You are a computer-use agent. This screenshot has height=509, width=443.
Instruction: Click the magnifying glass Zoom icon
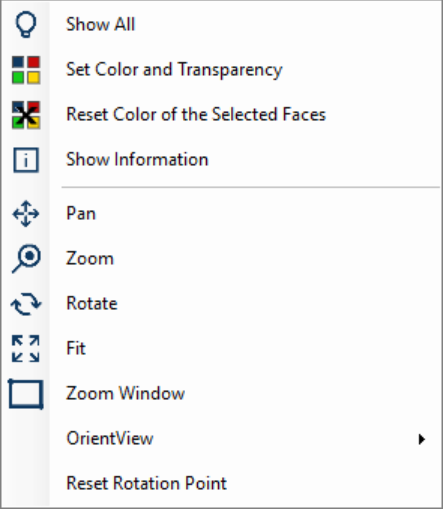click(x=26, y=259)
